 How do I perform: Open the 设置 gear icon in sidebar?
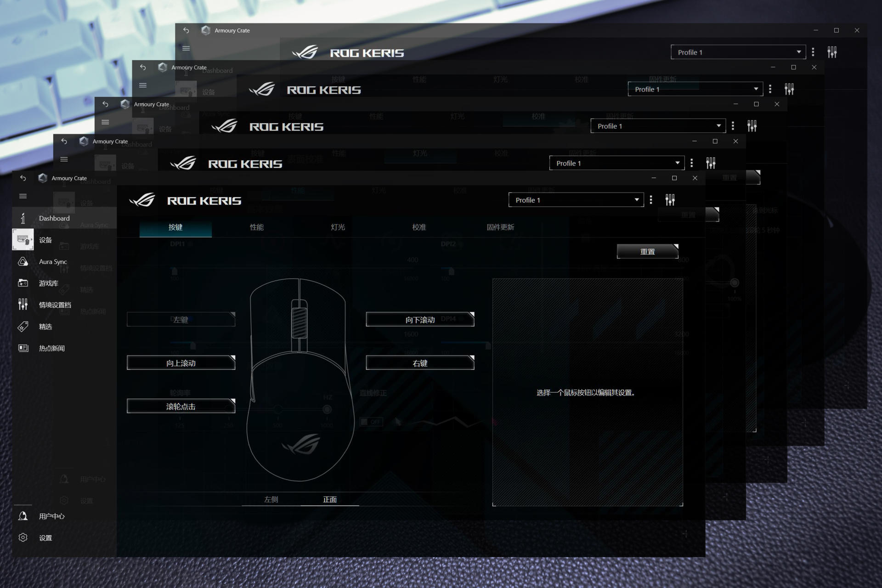tap(23, 537)
